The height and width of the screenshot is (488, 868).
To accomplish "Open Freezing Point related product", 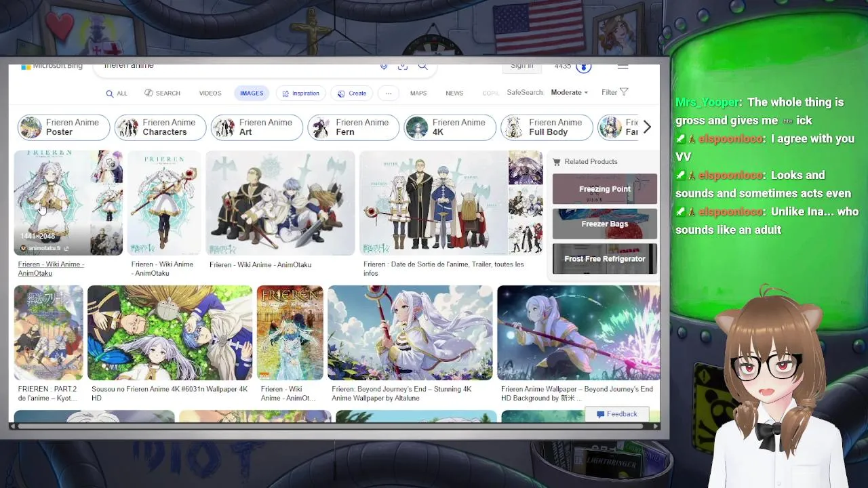I will pyautogui.click(x=605, y=189).
